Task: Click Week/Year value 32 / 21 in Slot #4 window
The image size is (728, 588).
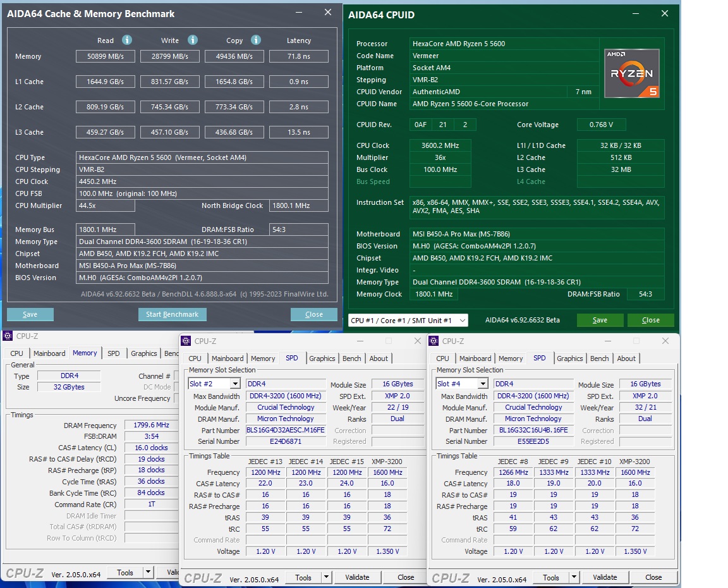Action: [645, 407]
